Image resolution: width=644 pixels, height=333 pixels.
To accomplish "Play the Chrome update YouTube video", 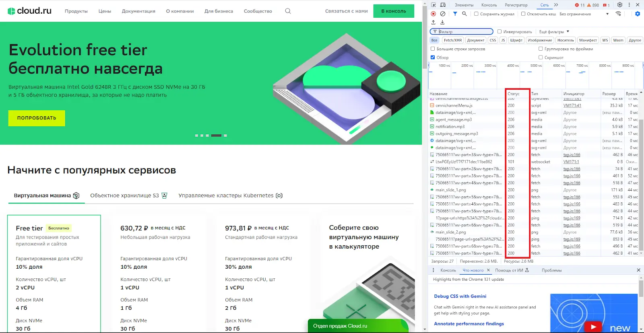I will tap(593, 327).
